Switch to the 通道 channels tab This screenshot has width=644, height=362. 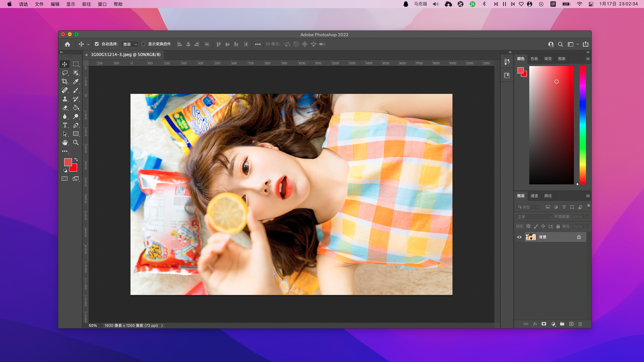click(x=534, y=196)
